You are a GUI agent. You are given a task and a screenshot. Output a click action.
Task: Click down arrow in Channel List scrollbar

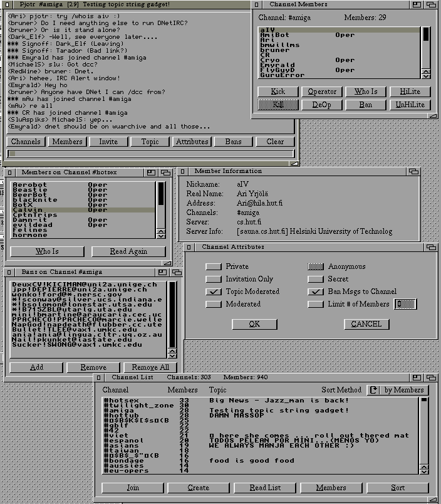[424, 470]
